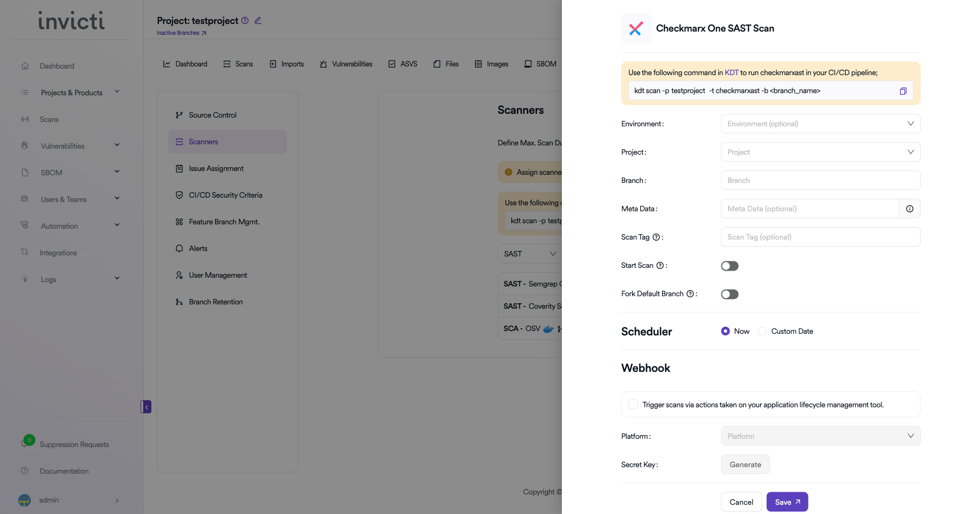
Task: Click the invicti logo
Action: (x=71, y=21)
